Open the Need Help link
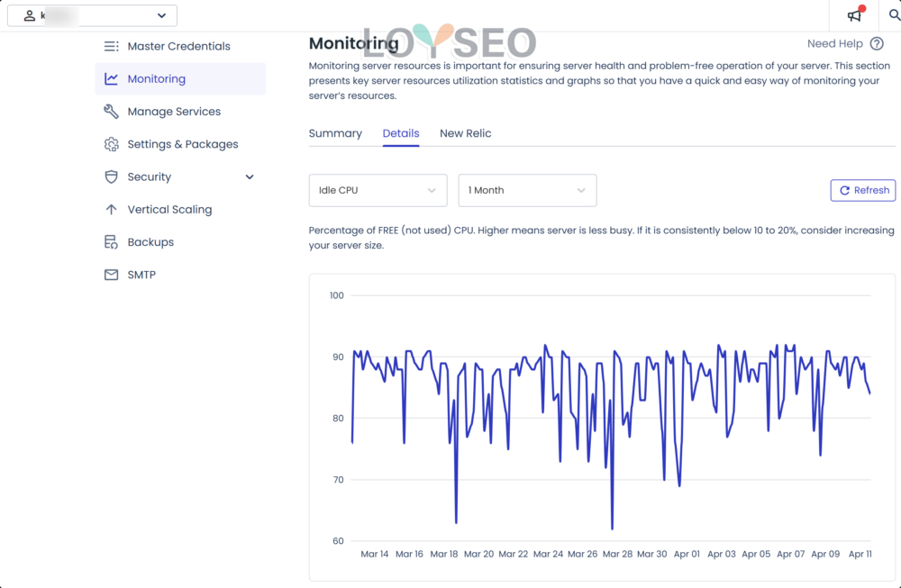This screenshot has width=901, height=588. pyautogui.click(x=834, y=43)
